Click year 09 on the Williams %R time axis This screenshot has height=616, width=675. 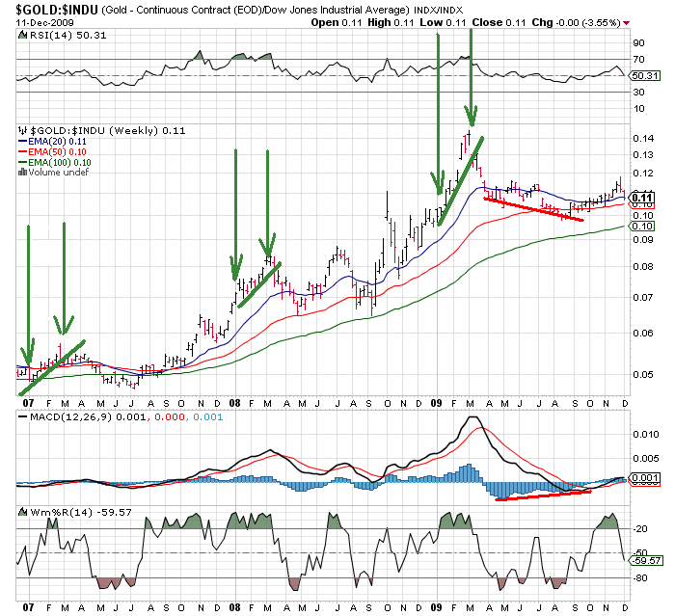click(437, 608)
